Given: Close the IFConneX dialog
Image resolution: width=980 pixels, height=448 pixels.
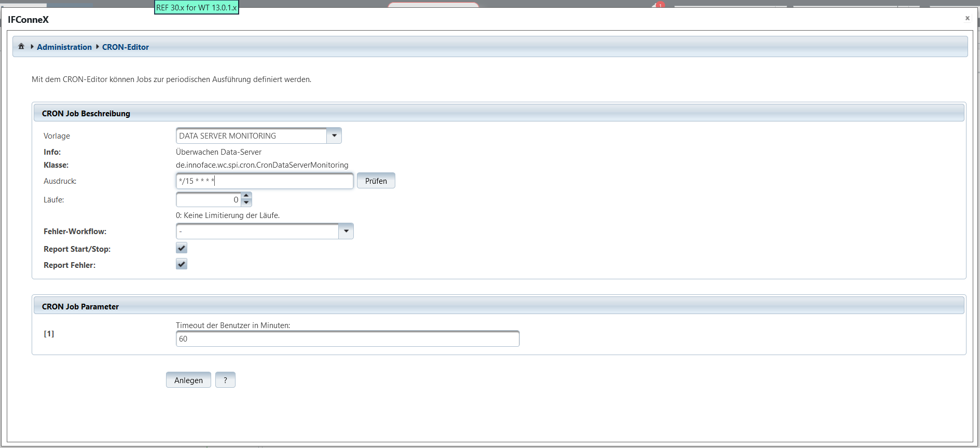Looking at the screenshot, I should point(967,18).
